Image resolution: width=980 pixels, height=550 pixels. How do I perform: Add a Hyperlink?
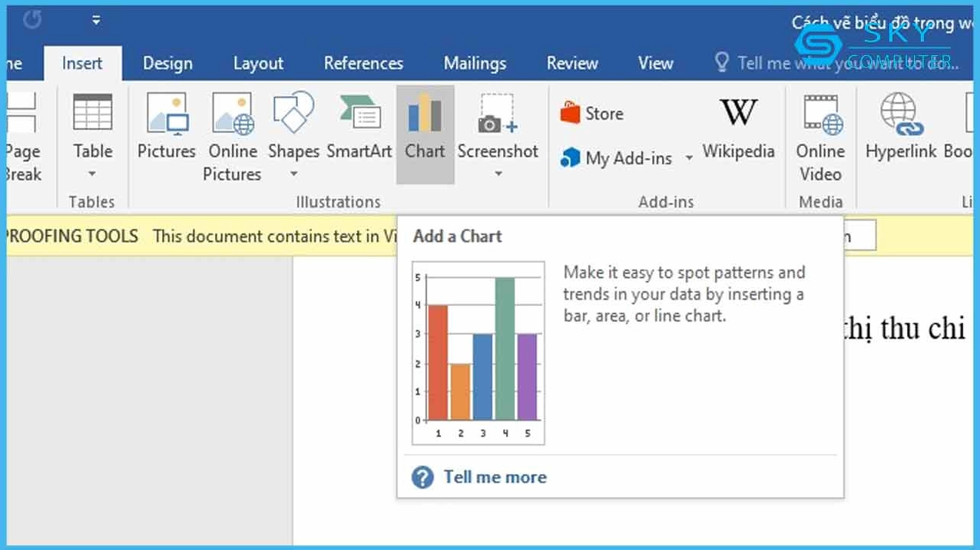point(902,127)
